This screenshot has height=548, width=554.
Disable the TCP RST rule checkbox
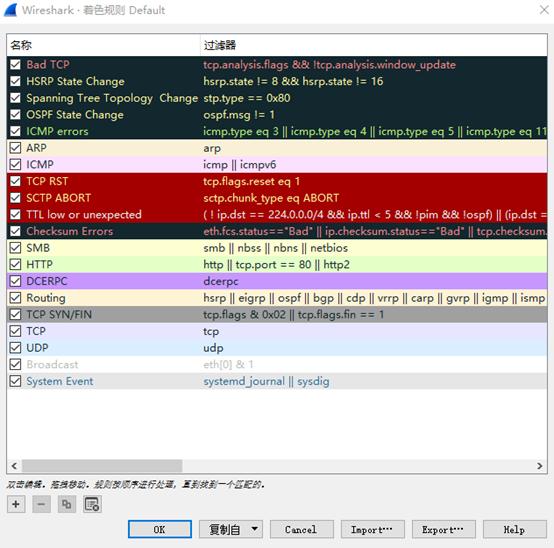tap(15, 181)
